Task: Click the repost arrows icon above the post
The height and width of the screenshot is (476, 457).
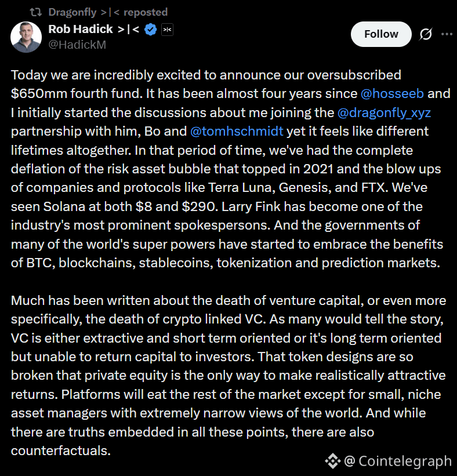Action: pyautogui.click(x=35, y=12)
